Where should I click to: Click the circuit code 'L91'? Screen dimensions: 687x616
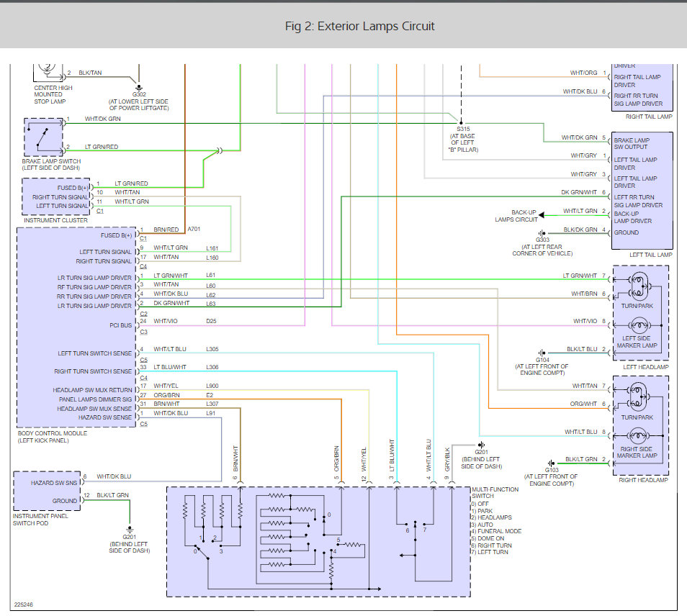tap(211, 413)
